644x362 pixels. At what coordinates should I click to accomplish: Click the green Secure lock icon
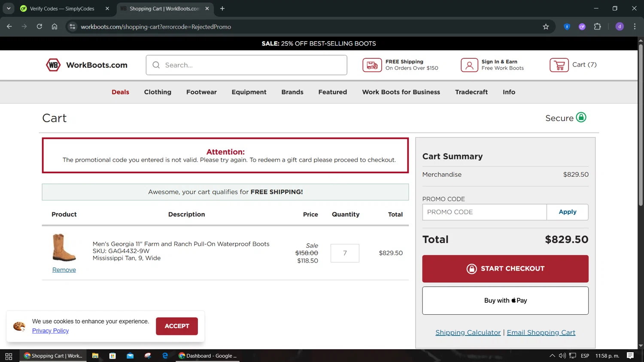[x=581, y=117]
